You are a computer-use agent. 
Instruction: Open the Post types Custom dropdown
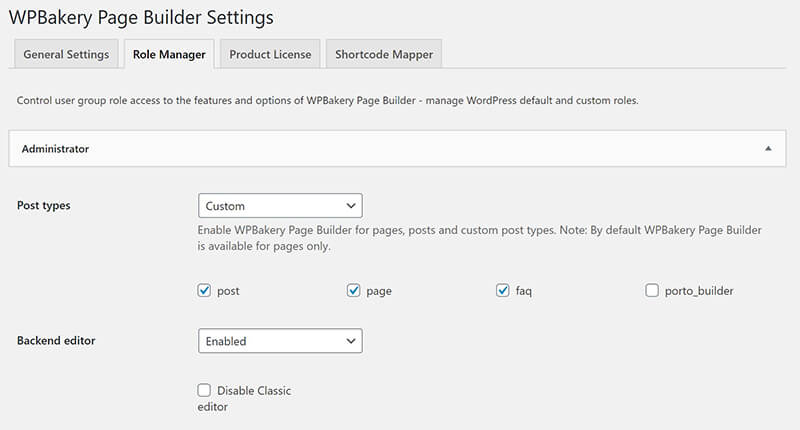click(x=280, y=206)
